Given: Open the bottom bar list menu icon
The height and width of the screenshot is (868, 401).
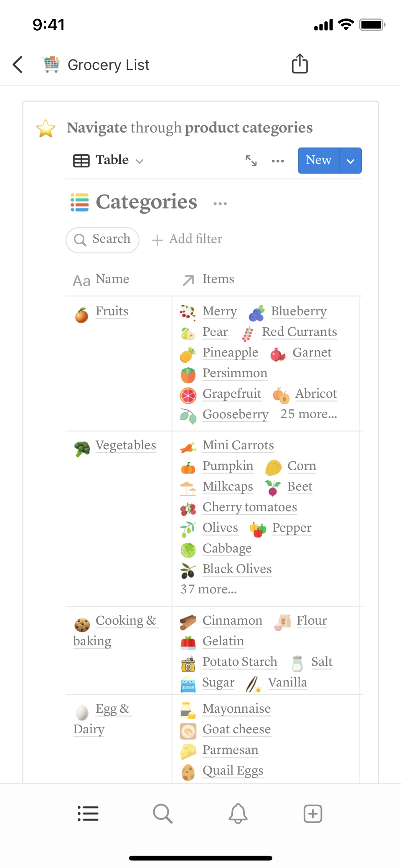Looking at the screenshot, I should click(x=88, y=814).
